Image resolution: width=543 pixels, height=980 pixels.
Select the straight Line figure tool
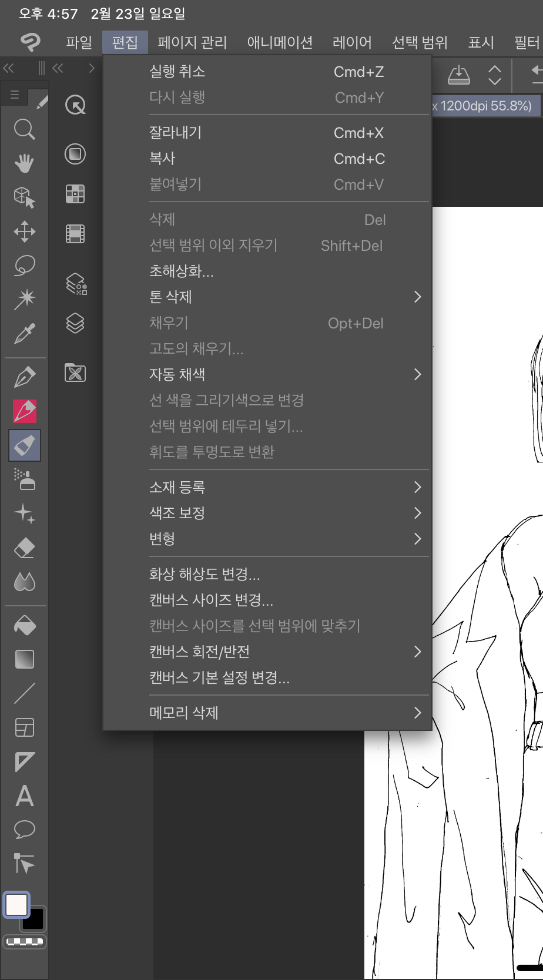click(x=24, y=693)
